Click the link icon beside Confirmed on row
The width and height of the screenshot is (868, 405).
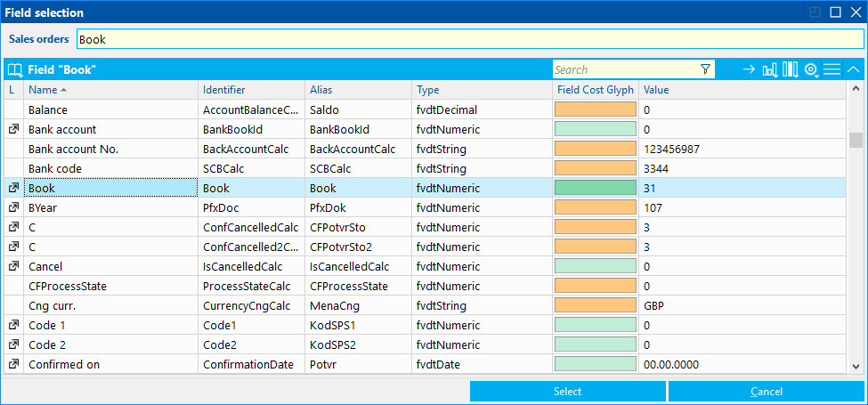click(13, 364)
